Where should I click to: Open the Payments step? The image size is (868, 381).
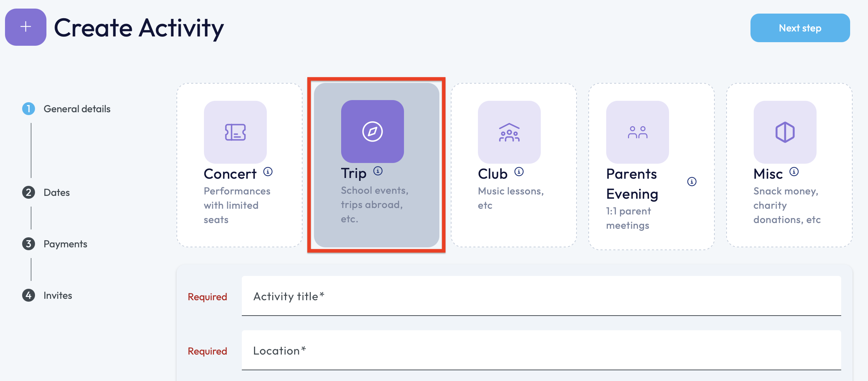coord(65,244)
